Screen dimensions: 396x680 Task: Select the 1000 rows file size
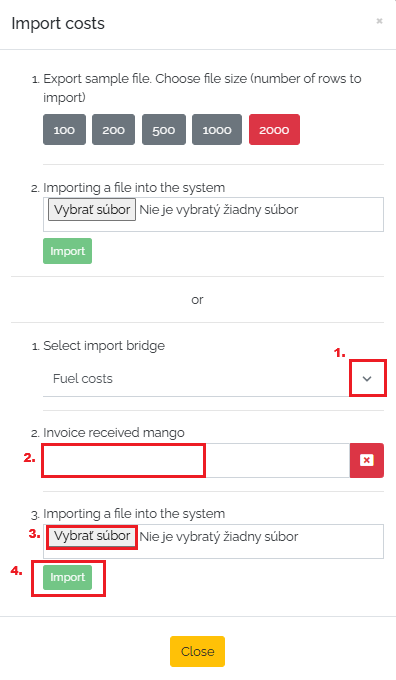pos(217,129)
